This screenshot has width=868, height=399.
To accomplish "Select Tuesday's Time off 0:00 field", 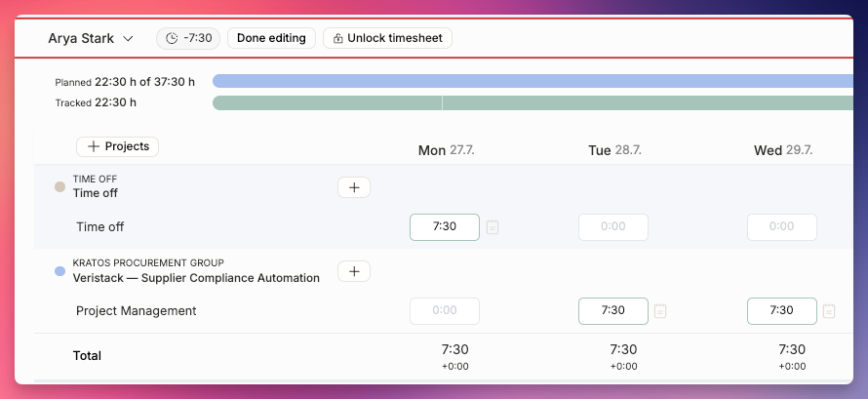I will click(x=613, y=227).
